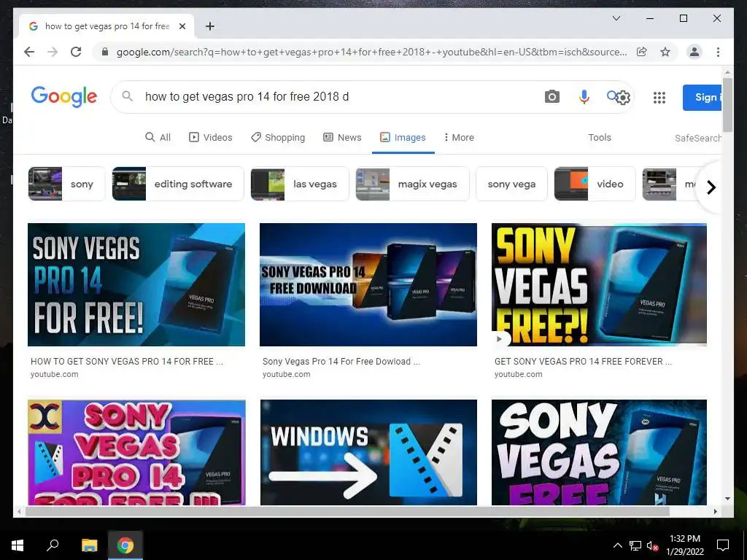Share this page from the address bar
Image resolution: width=747 pixels, height=560 pixels.
coord(642,52)
